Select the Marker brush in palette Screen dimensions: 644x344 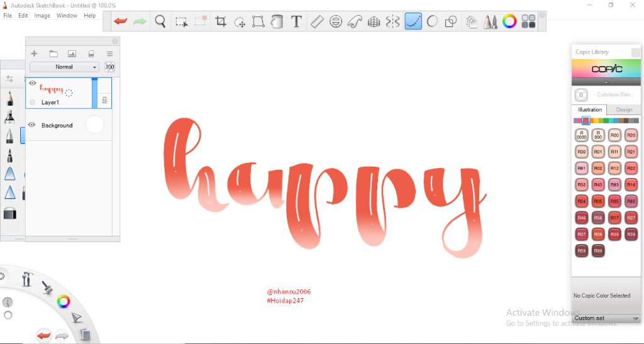9,117
